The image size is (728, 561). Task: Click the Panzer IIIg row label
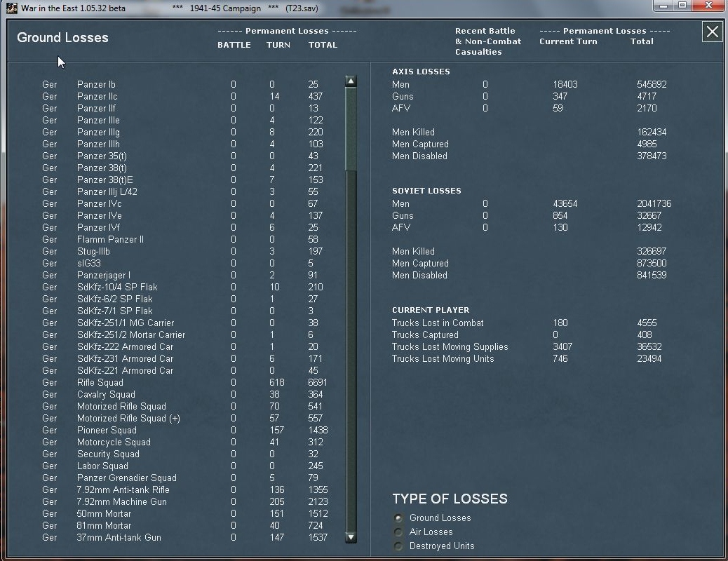coord(98,133)
